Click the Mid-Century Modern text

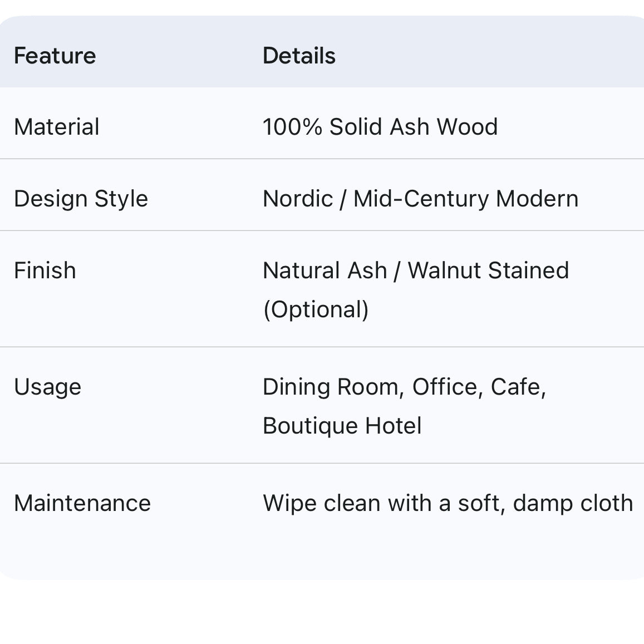coord(466,199)
